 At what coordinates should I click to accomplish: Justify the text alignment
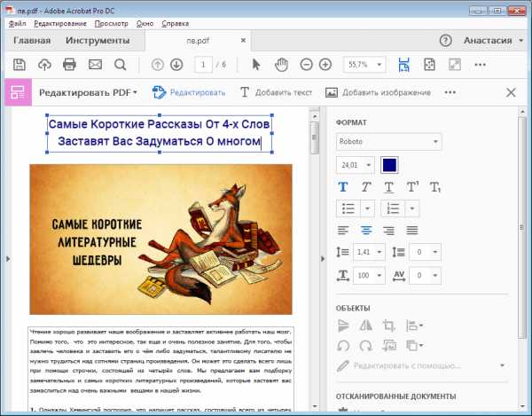(412, 231)
